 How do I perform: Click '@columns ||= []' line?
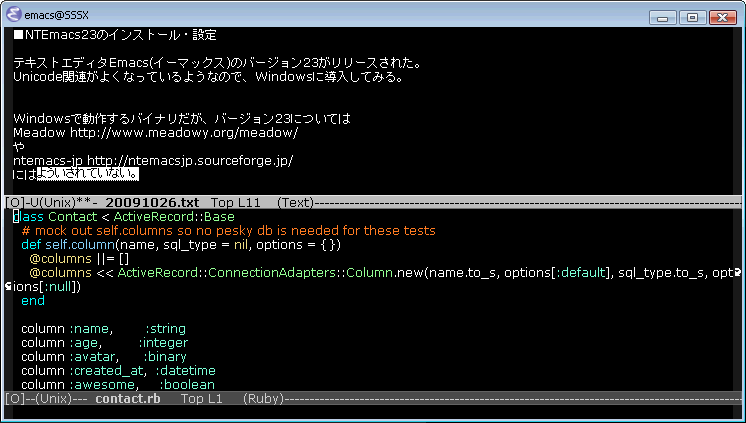click(79, 259)
